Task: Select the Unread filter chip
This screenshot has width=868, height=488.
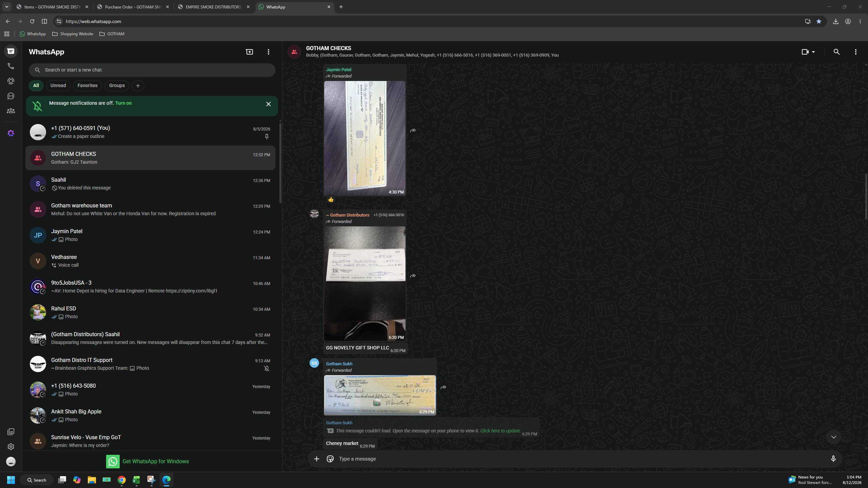Action: (58, 85)
